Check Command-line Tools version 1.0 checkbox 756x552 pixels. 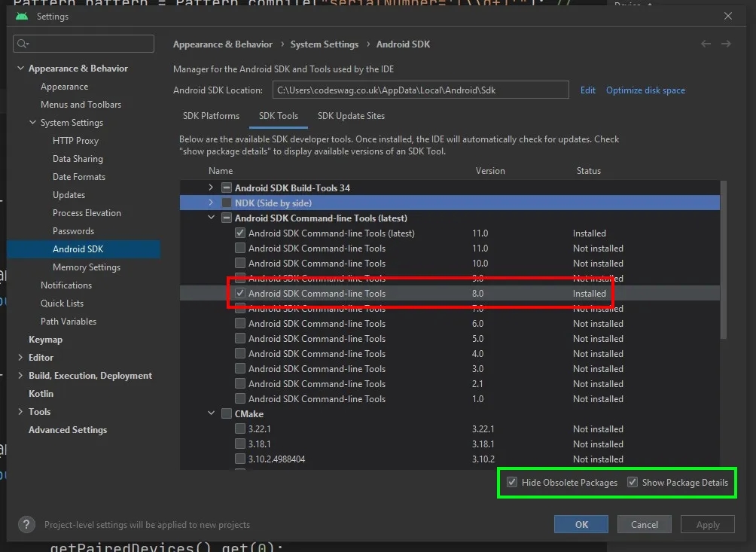point(240,398)
